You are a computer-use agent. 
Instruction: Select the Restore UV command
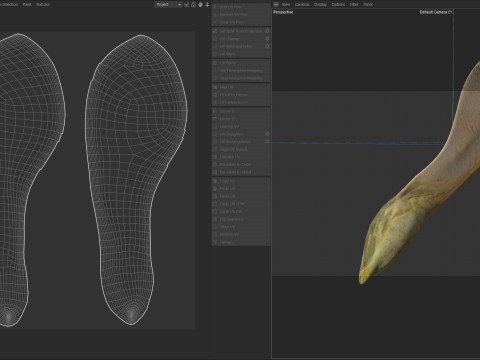[241, 234]
